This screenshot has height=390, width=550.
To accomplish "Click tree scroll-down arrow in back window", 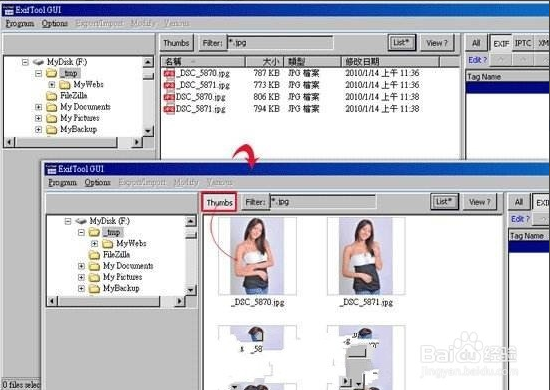I will click(x=148, y=131).
